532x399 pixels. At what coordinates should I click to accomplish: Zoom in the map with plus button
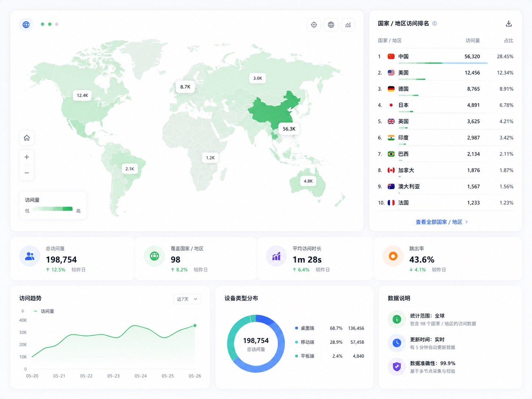[27, 157]
